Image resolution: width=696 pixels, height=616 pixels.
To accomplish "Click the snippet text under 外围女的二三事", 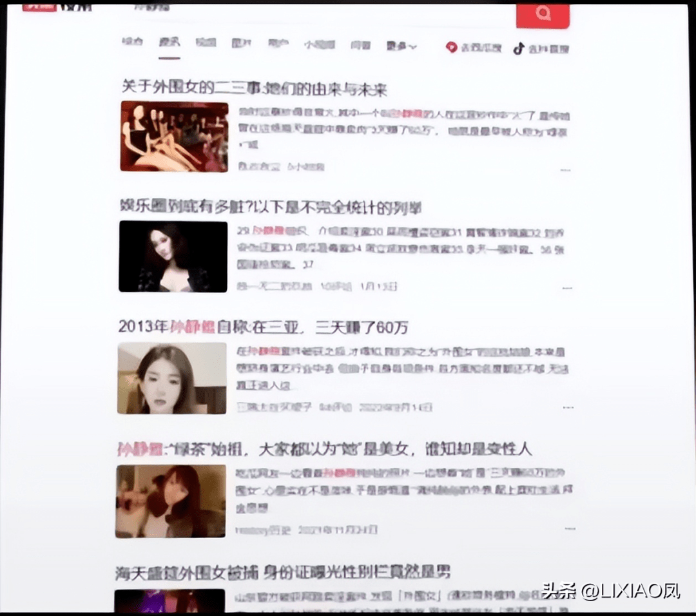I will [404, 129].
